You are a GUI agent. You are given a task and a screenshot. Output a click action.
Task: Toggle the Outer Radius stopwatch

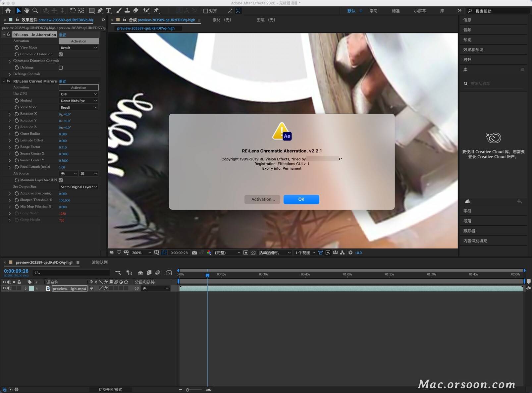pos(17,134)
